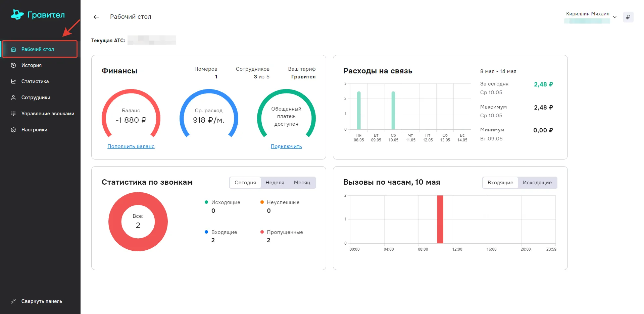Open the Сотрудники section
Image resolution: width=644 pixels, height=314 pixels.
(x=40, y=98)
